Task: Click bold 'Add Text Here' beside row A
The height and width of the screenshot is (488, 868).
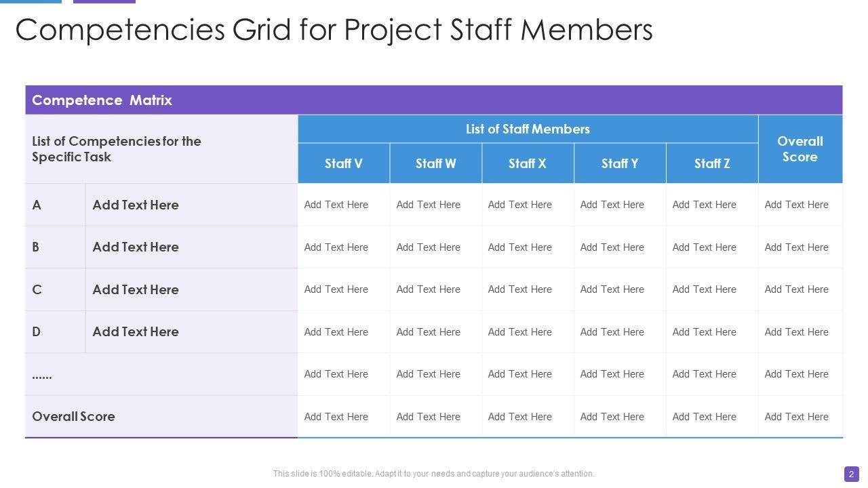Action: coord(136,205)
